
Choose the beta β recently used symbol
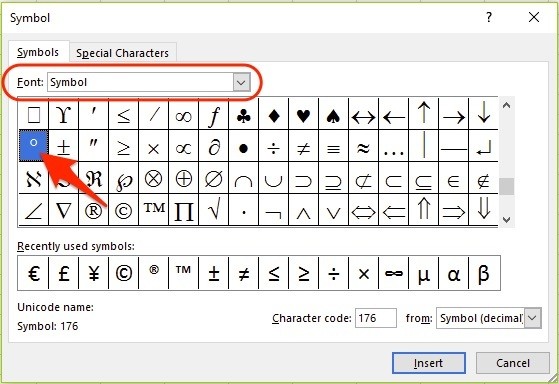[483, 273]
